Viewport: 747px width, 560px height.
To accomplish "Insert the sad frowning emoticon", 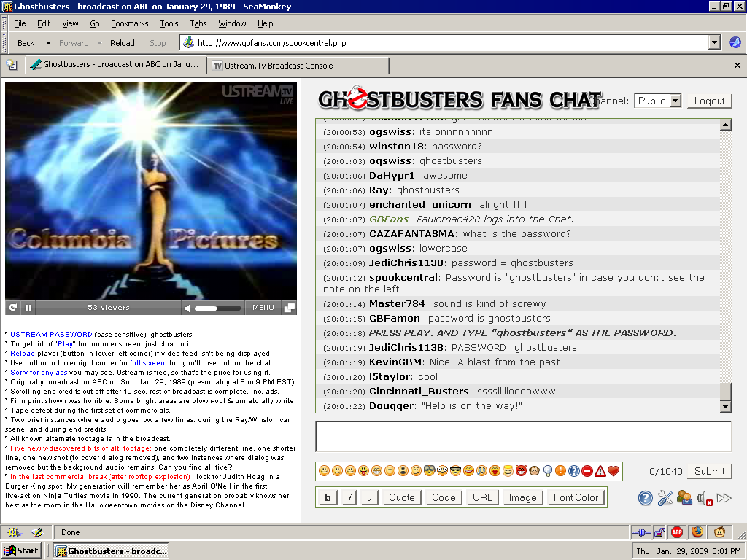I will coord(337,471).
